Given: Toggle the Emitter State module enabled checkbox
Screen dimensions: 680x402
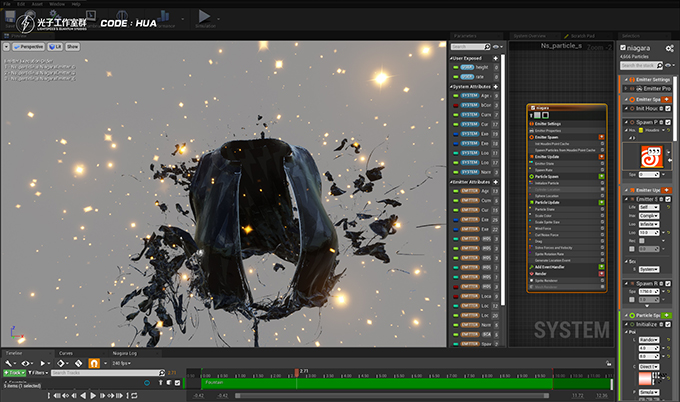Looking at the screenshot, I should [x=668, y=199].
